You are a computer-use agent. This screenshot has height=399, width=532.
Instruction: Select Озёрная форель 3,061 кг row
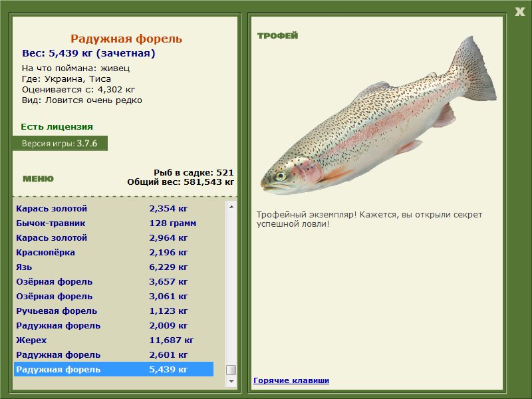(x=114, y=296)
